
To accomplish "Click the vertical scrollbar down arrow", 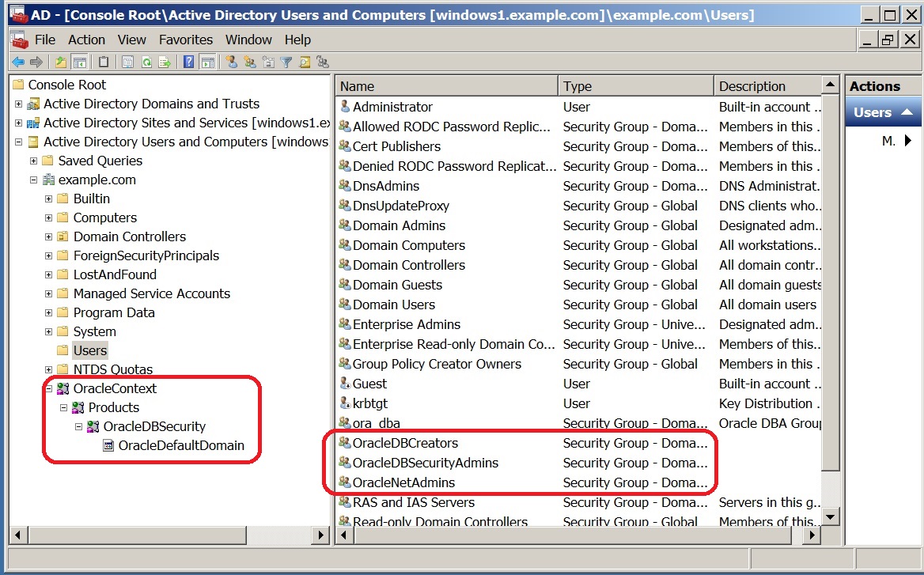I will (830, 517).
